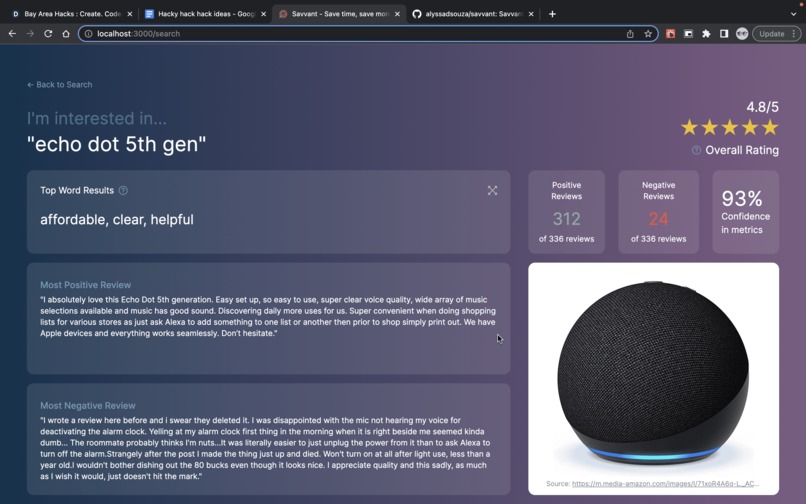The width and height of the screenshot is (806, 504).
Task: Open the red extension icon in toolbar
Action: point(670,33)
